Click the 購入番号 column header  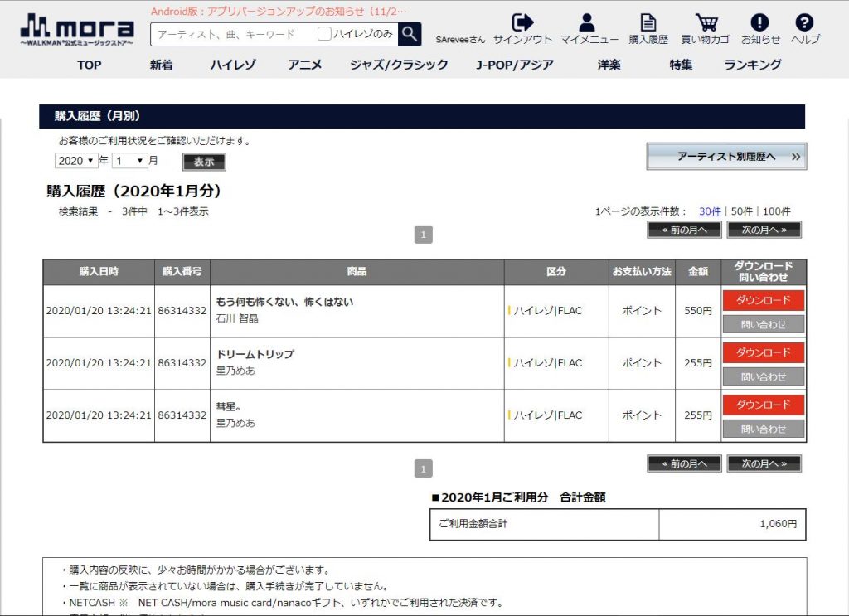click(182, 272)
